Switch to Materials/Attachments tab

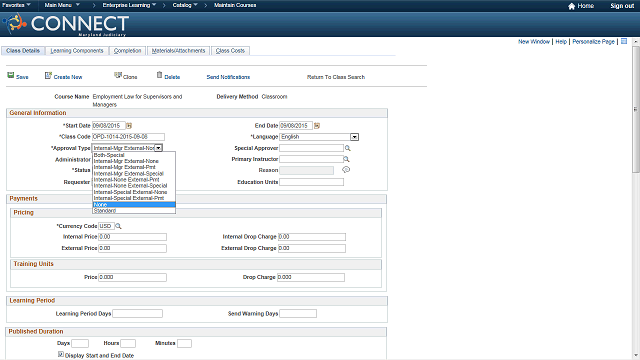tap(178, 51)
